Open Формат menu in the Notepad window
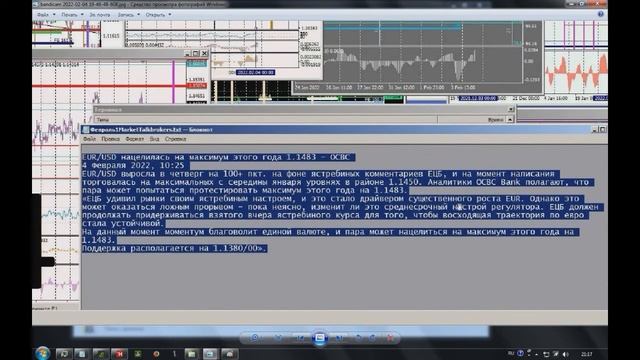Screen dimensions: 640x360 click(134, 139)
